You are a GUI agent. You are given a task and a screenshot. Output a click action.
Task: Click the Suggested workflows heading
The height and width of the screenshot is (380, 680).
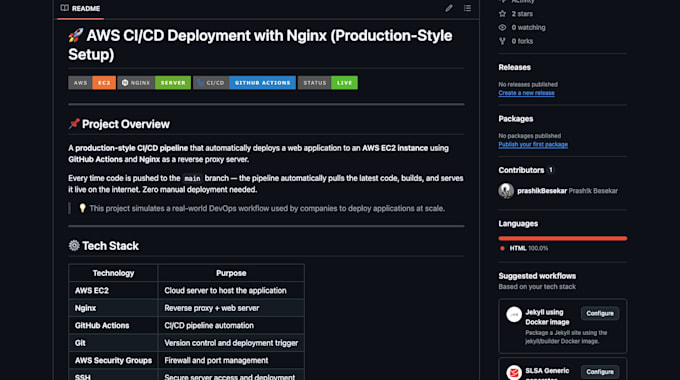coord(537,276)
